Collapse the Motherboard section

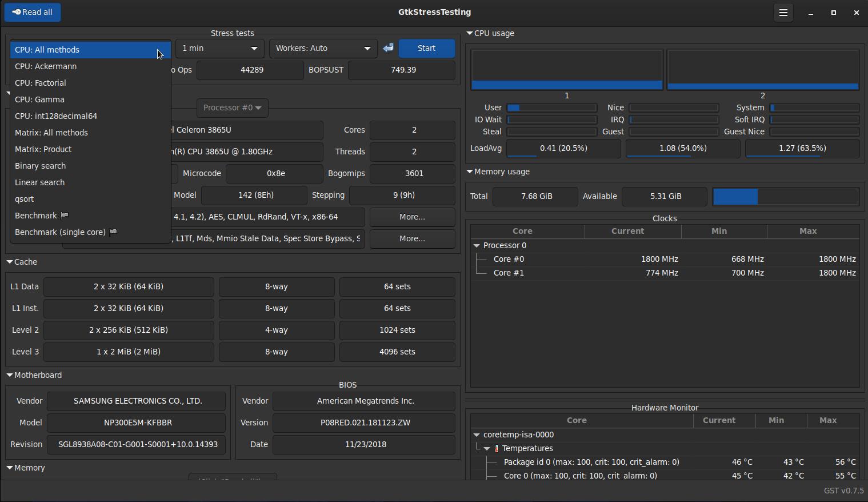pyautogui.click(x=10, y=375)
